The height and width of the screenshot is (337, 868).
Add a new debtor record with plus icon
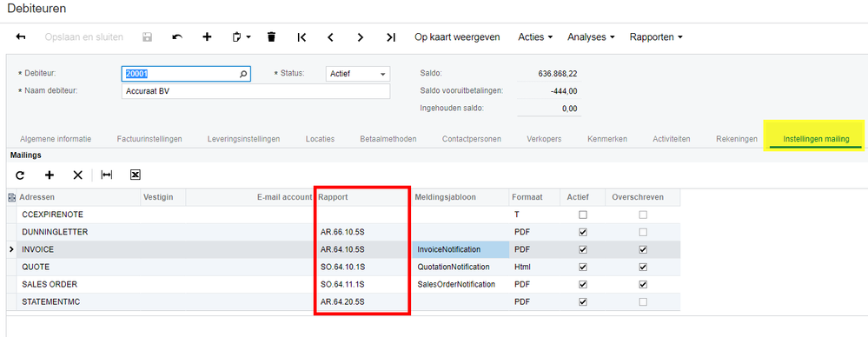[x=207, y=37]
